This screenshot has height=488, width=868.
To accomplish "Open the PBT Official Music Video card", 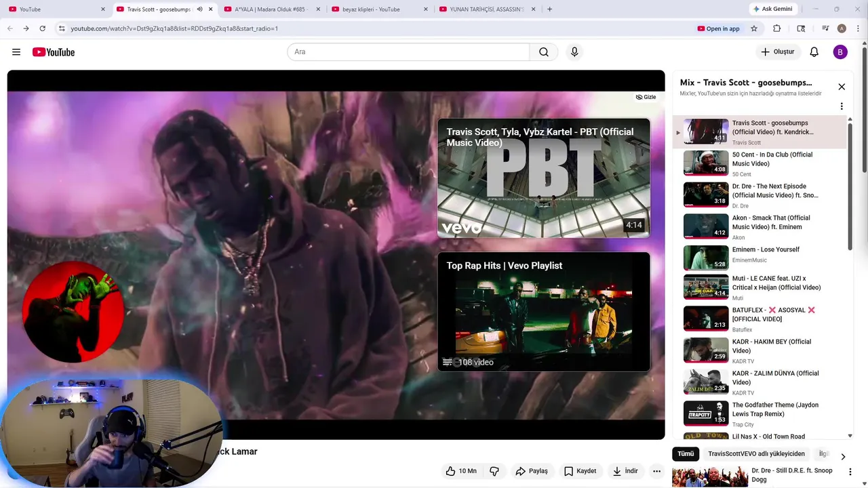I will [x=544, y=178].
